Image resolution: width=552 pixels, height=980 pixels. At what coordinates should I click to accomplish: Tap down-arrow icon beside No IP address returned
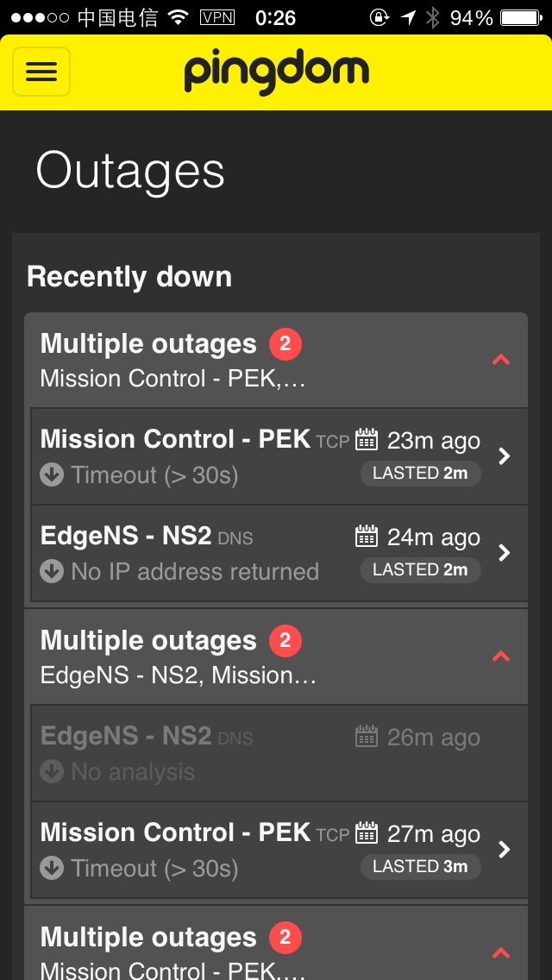pyautogui.click(x=52, y=572)
